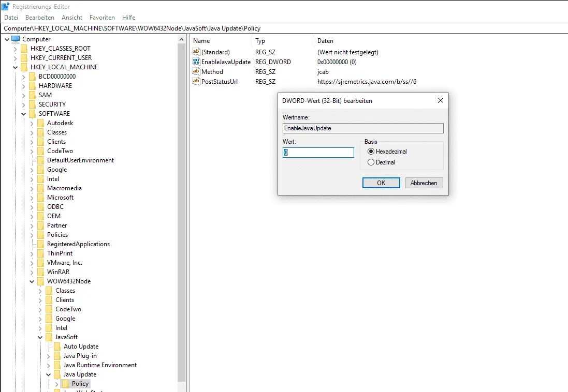Viewport: 568px width, 392px height.
Task: Confirm the DWORD dialog with OK
Action: (x=381, y=183)
